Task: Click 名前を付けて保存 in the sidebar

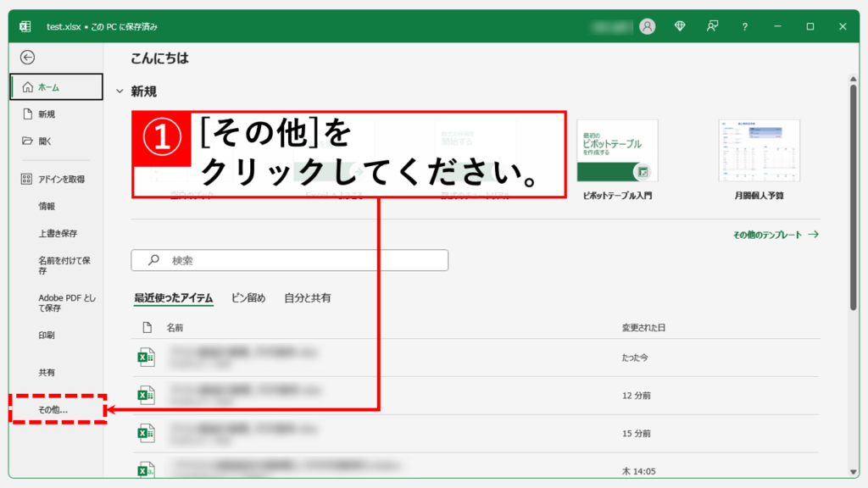Action: point(64,265)
